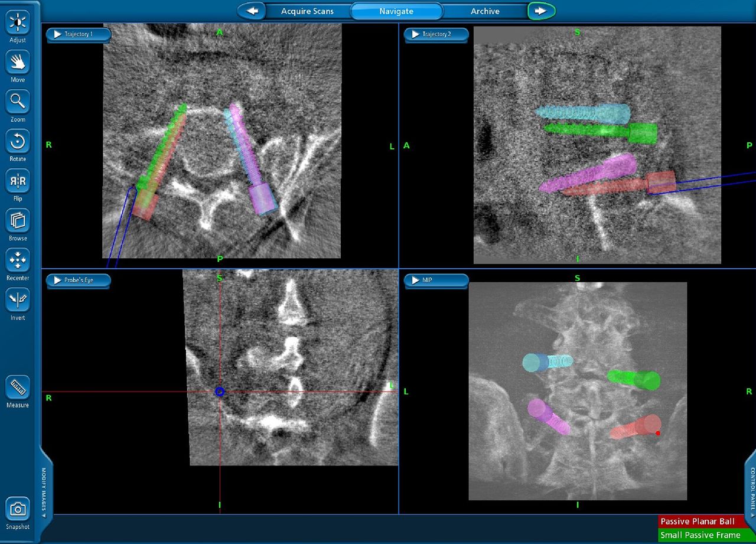Click the purple screw in MIP view
Image resolution: width=756 pixels, height=544 pixels.
549,416
